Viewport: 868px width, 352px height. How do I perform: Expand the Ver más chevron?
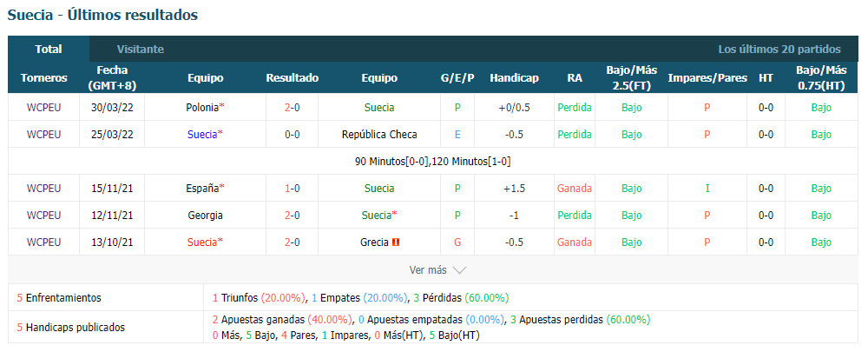[x=459, y=270]
